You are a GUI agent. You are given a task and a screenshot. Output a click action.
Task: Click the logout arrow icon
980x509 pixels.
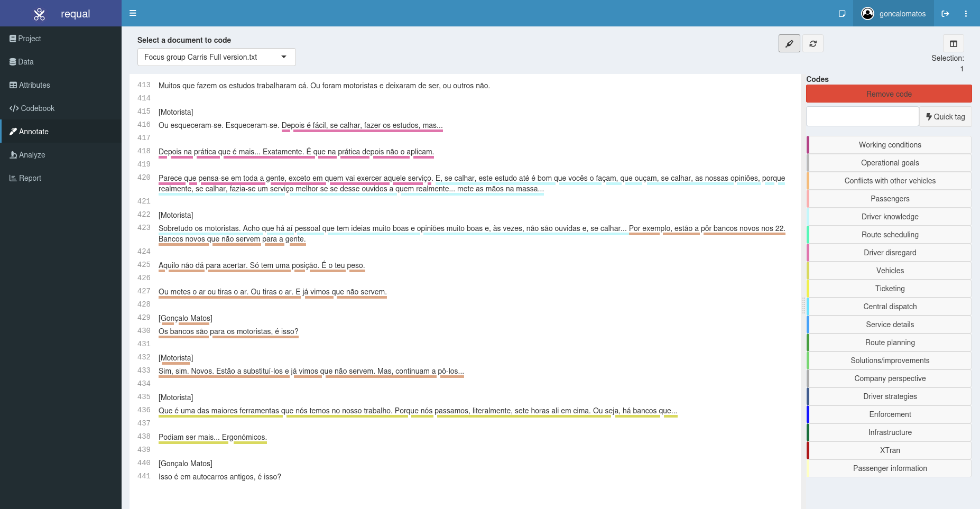(x=945, y=14)
